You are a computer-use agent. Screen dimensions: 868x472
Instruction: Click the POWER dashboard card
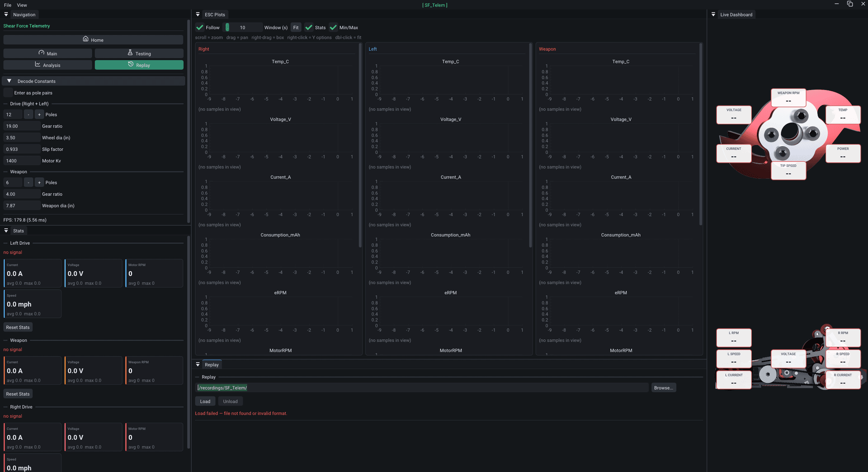point(843,154)
